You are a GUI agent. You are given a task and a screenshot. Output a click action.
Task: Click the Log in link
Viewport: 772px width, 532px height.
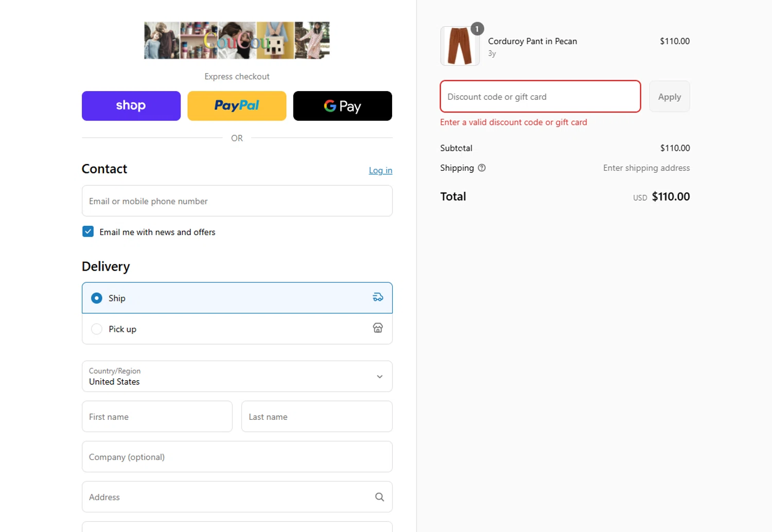point(380,170)
